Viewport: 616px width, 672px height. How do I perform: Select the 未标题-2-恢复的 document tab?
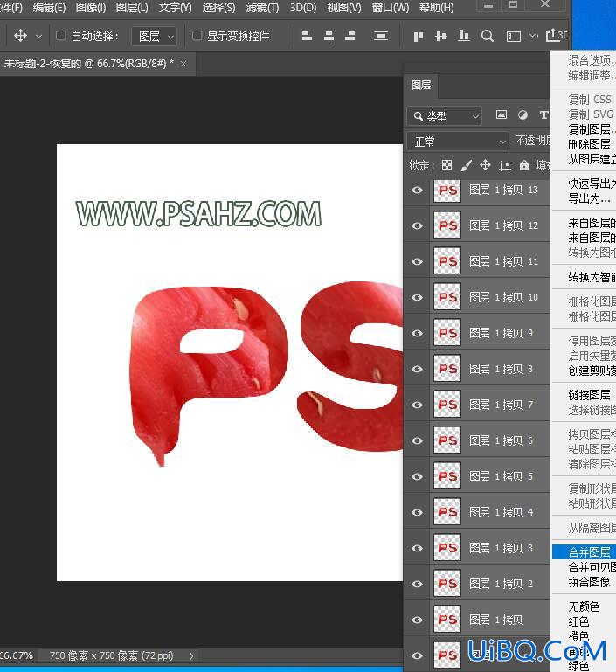click(89, 64)
